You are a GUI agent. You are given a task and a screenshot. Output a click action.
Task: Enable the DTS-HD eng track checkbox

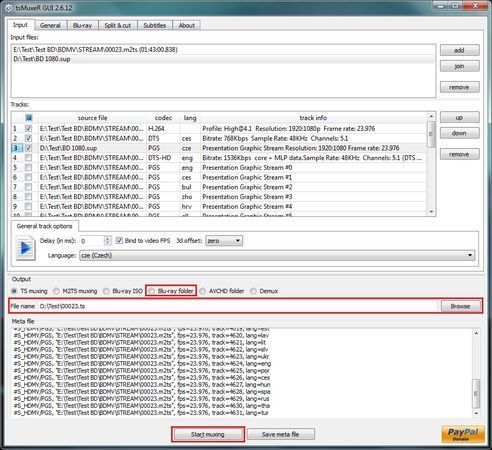pyautogui.click(x=29, y=158)
